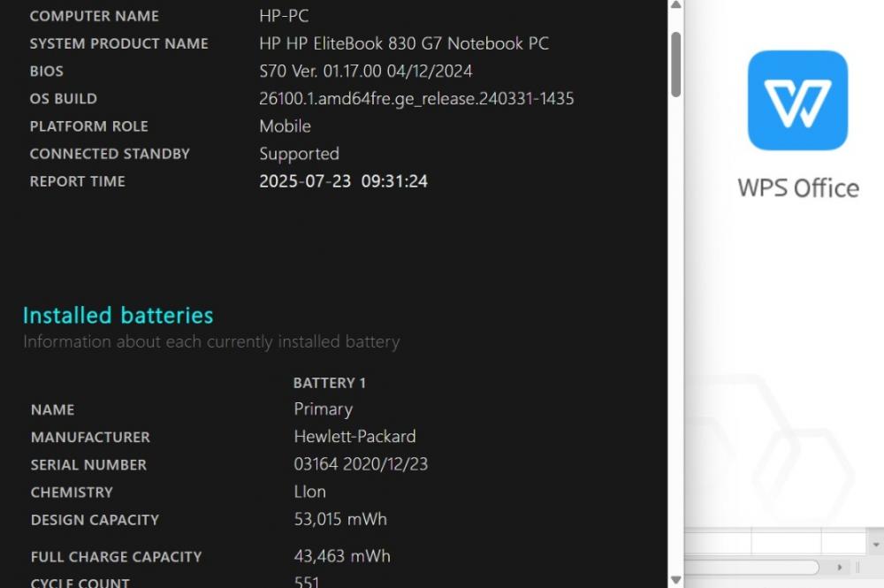Click the empty spreadsheet cell above the scrollbar
The image size is (884, 588).
pyautogui.click(x=786, y=544)
